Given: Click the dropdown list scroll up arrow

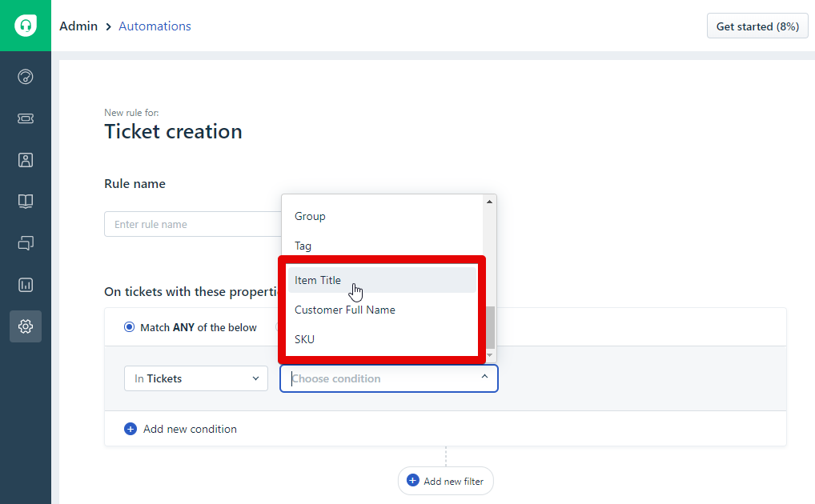Looking at the screenshot, I should pos(489,202).
